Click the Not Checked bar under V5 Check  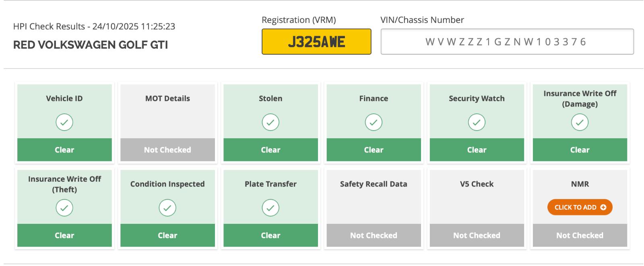477,235
